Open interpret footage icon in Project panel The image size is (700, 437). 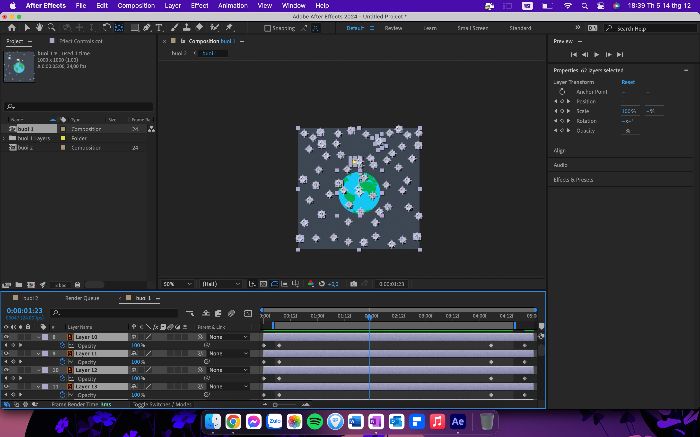pos(6,285)
